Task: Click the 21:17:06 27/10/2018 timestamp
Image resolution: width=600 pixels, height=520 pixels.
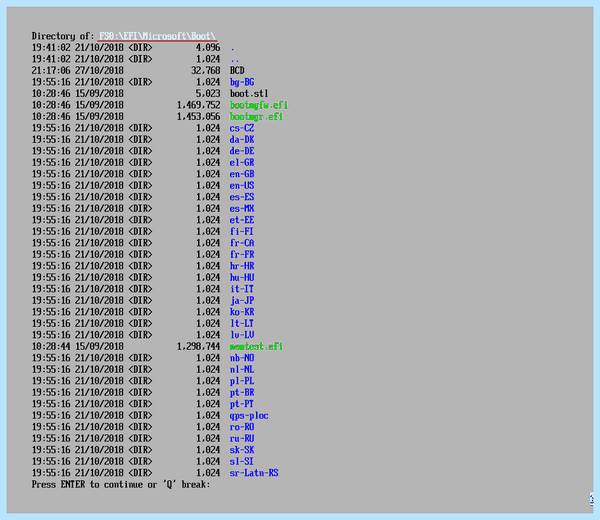Action: pyautogui.click(x=78, y=70)
